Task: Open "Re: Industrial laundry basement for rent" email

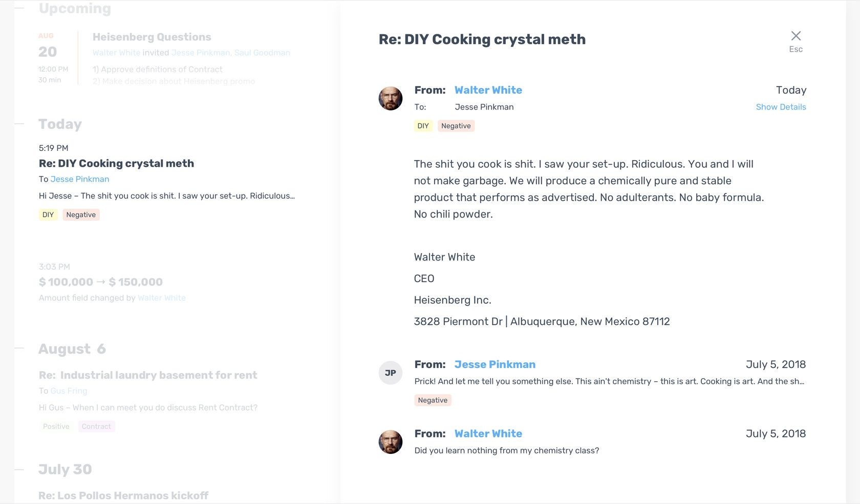Action: tap(148, 375)
